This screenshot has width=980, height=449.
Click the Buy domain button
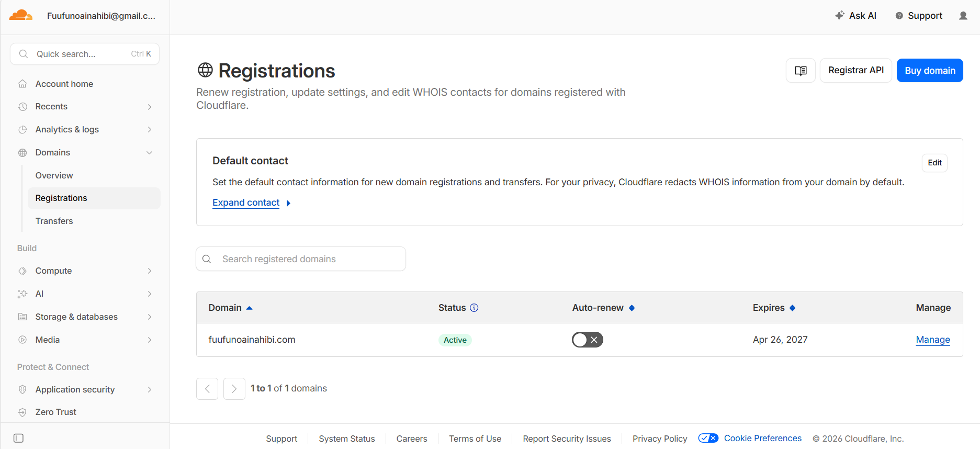point(930,71)
